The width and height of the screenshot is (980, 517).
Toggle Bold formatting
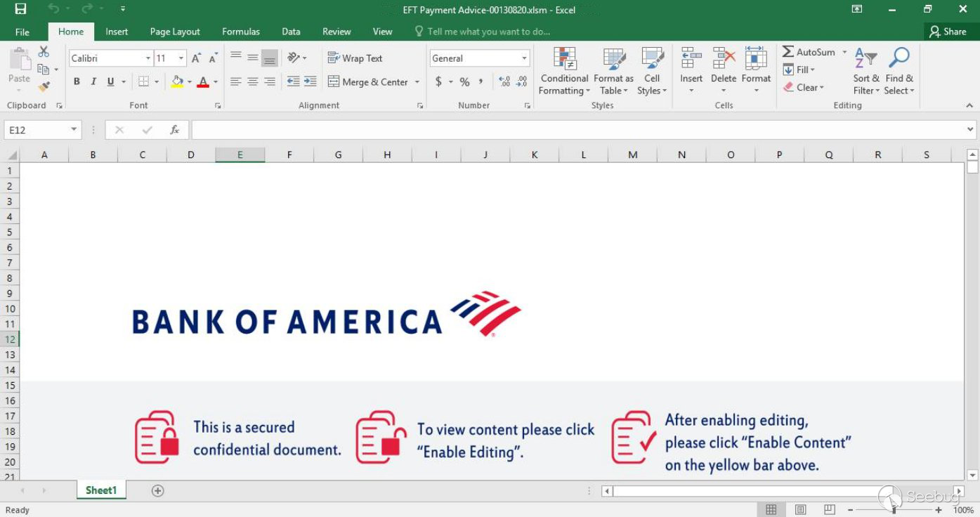coord(77,81)
